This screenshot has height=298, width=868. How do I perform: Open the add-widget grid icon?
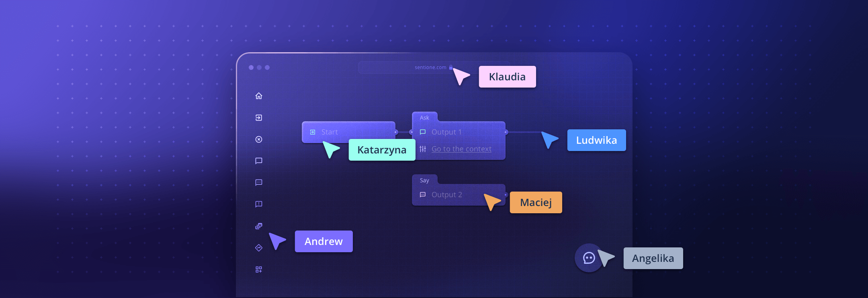point(259,269)
